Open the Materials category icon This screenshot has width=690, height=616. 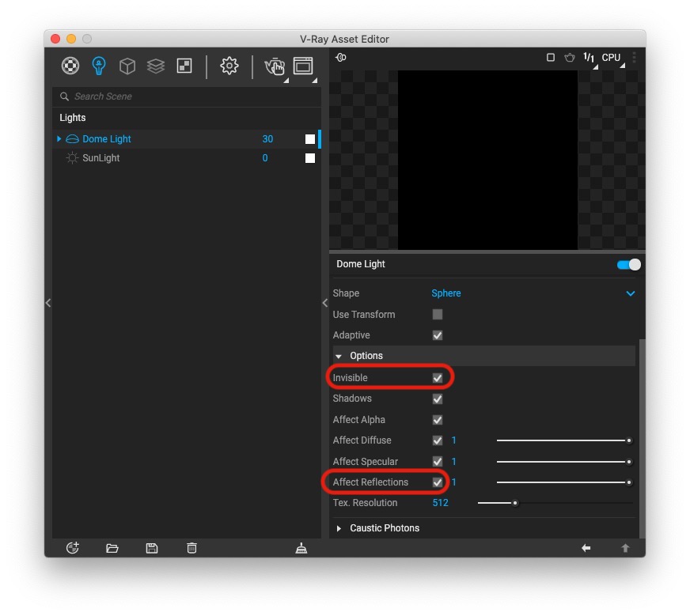[70, 66]
